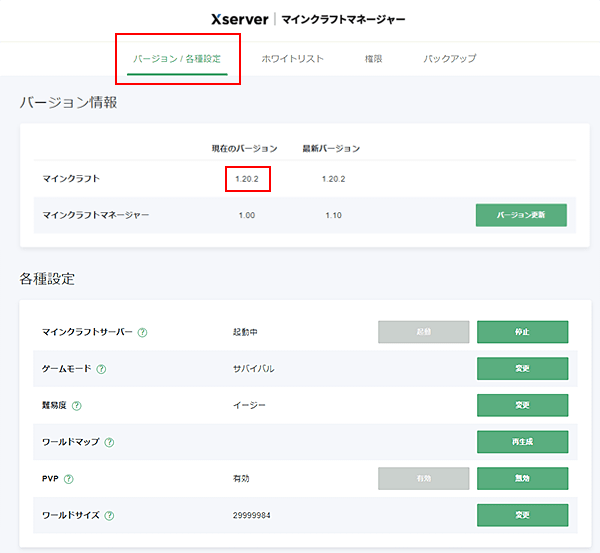Click the マインクラフトマネージャー header title
Viewport: 600px width, 553px height.
(344, 19)
